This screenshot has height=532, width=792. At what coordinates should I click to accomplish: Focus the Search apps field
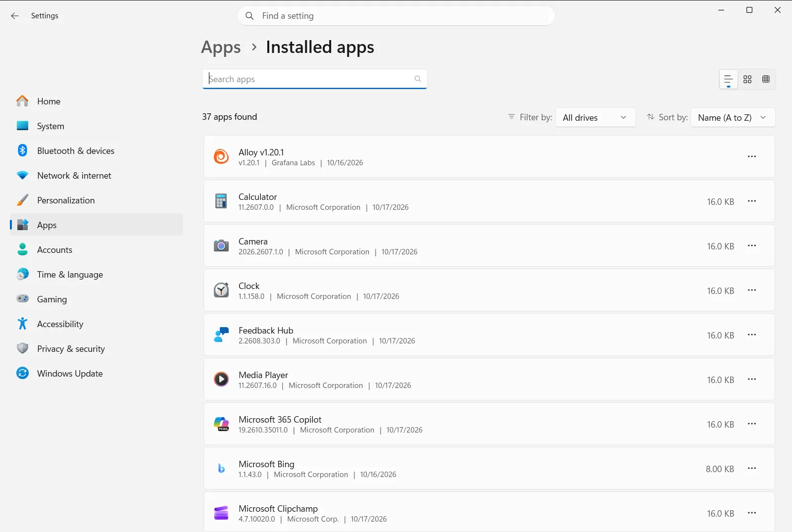pos(314,79)
